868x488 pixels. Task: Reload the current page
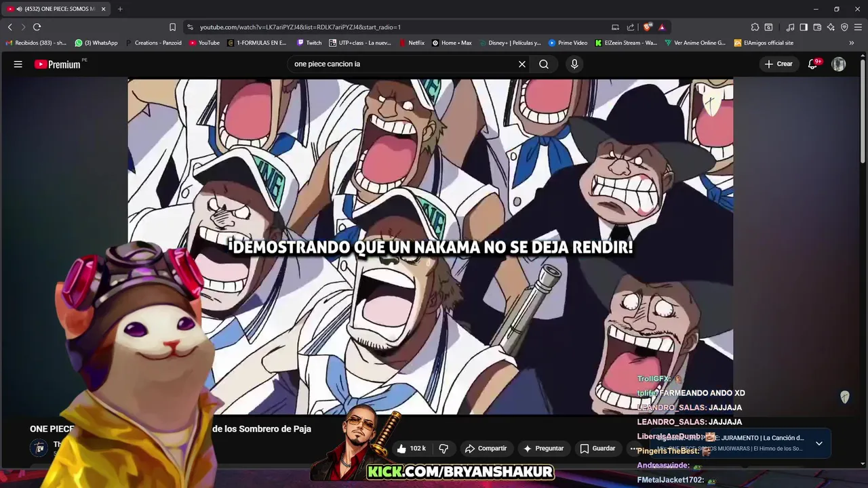click(37, 27)
